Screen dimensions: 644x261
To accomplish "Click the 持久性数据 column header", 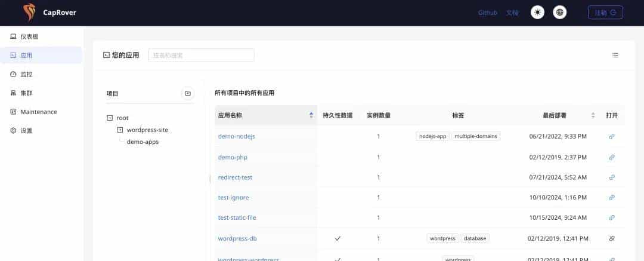I will tap(337, 116).
